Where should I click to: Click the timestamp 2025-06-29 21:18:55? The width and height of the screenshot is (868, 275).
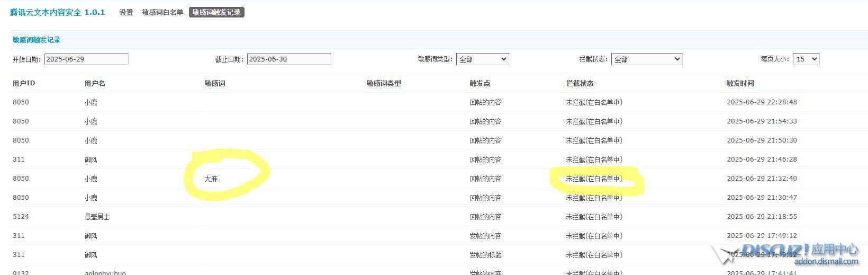tap(762, 217)
